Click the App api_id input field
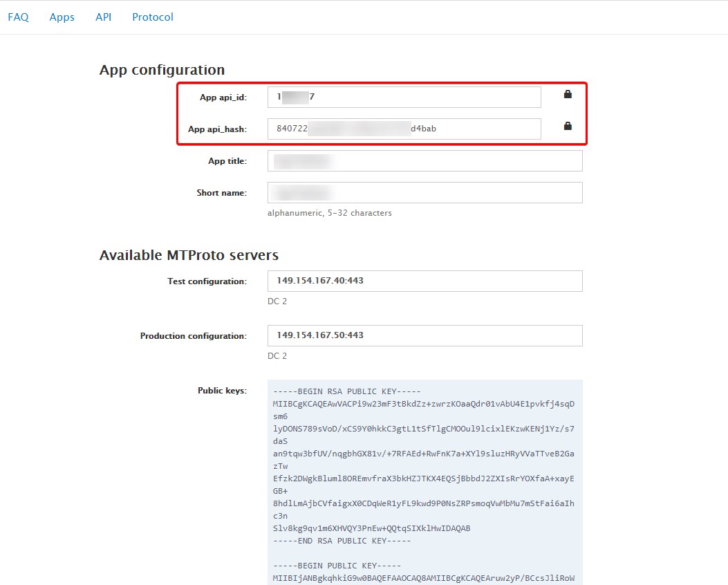The width and height of the screenshot is (728, 585). (404, 98)
